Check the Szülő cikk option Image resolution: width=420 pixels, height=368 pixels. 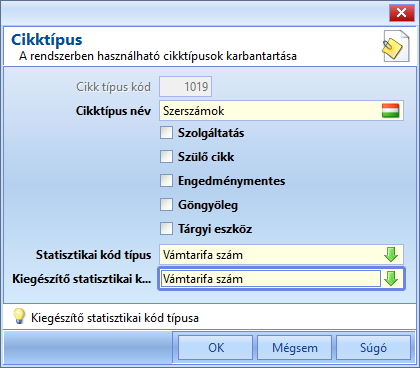(166, 157)
